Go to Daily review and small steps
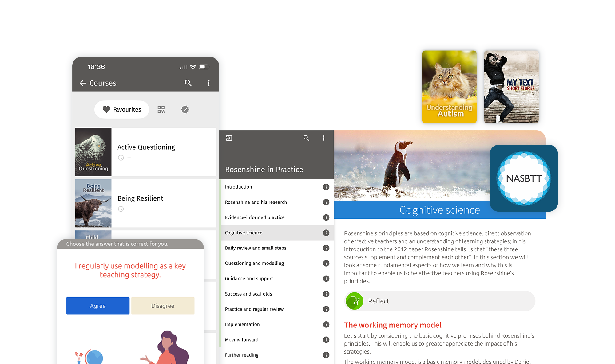The height and width of the screenshot is (364, 615). (x=256, y=248)
